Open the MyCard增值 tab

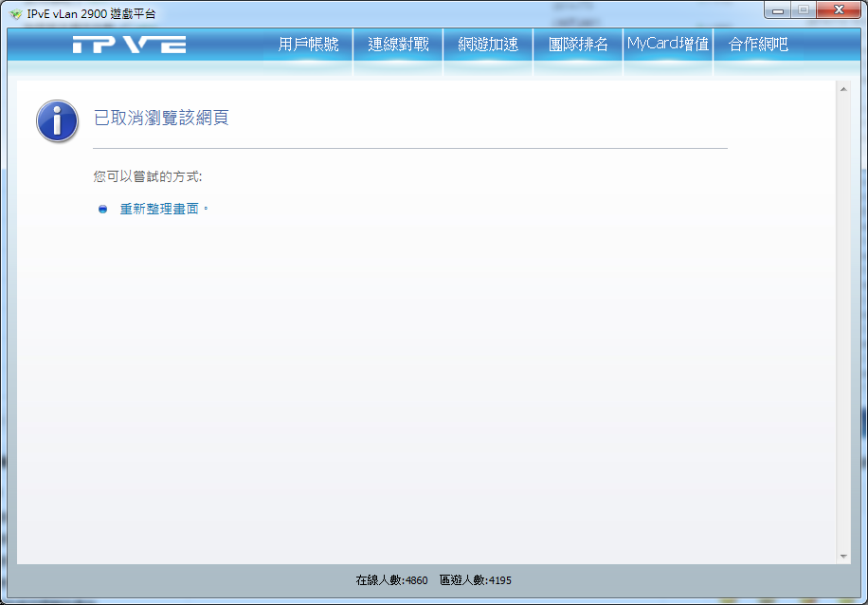[x=668, y=45]
